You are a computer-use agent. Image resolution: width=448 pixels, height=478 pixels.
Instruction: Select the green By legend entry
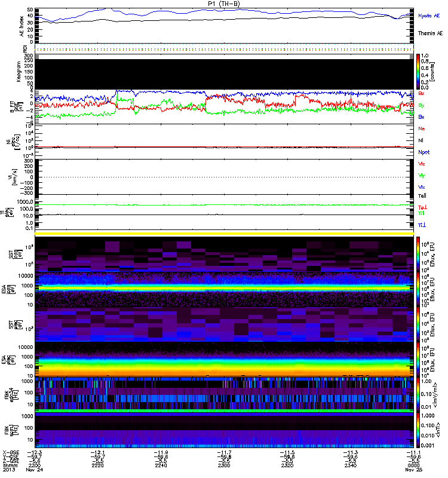(422, 105)
